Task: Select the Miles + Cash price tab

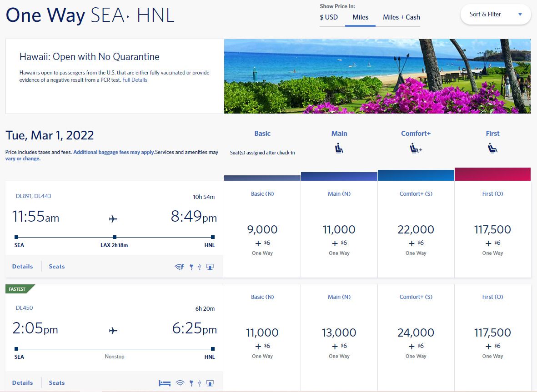Action: (x=401, y=17)
